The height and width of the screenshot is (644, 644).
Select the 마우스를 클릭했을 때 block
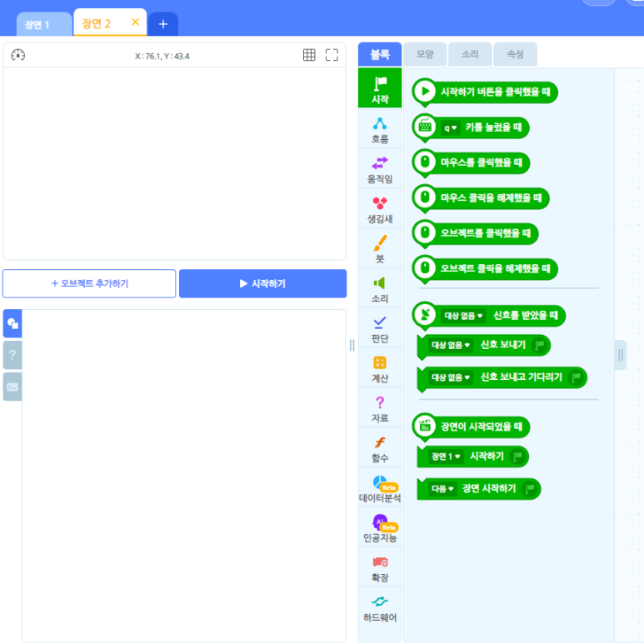pyautogui.click(x=471, y=162)
